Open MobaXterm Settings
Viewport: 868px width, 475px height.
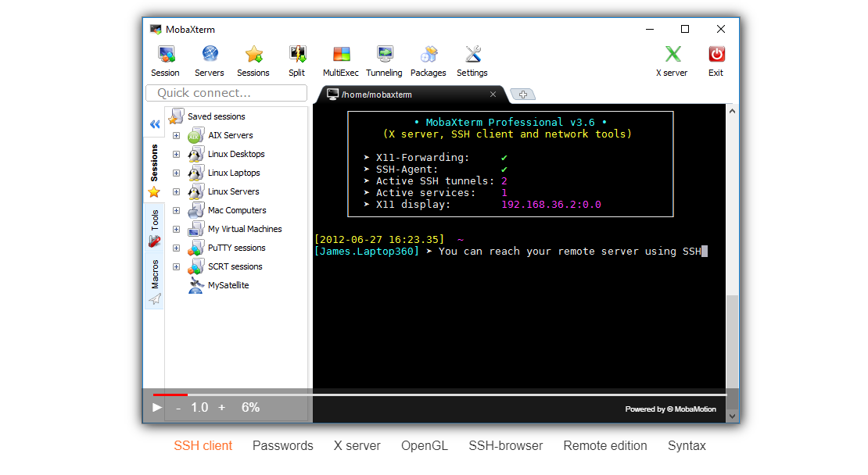(x=472, y=61)
